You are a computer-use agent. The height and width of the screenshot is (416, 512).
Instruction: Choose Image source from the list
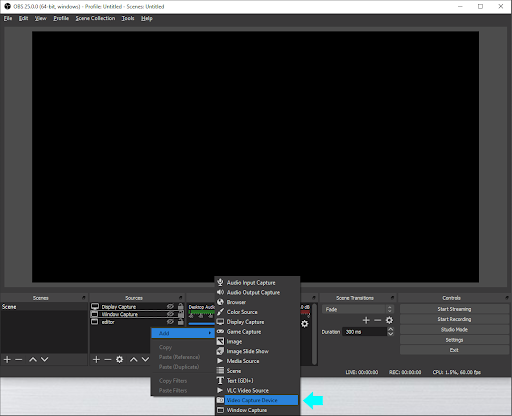coord(257,342)
